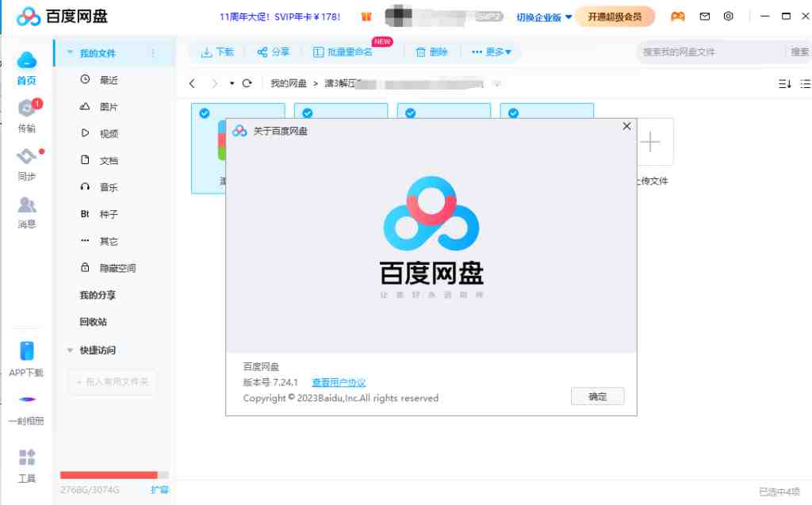Click the 确定 button in about dialog

coord(597,396)
